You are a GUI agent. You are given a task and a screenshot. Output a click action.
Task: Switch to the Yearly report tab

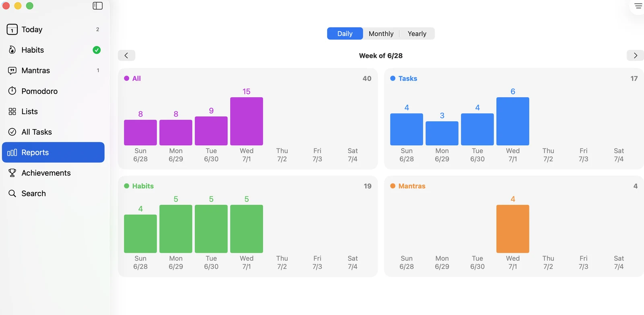click(417, 33)
